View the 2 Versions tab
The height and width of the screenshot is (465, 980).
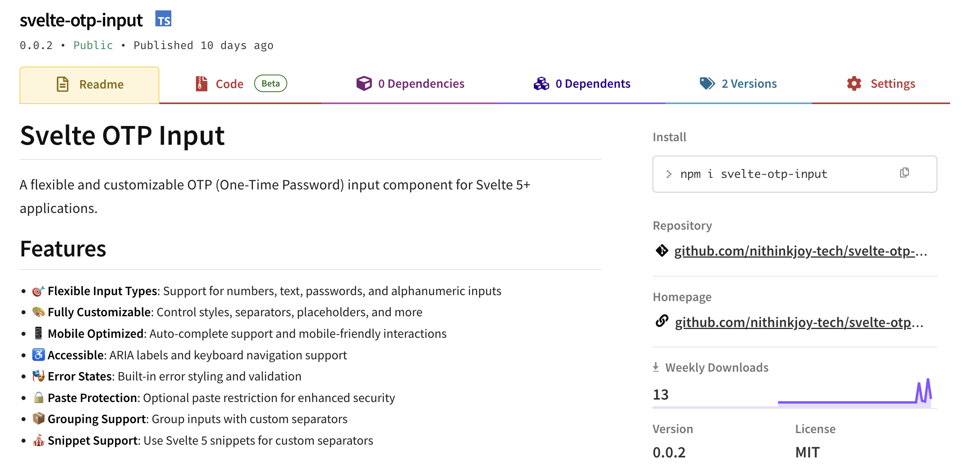(749, 84)
